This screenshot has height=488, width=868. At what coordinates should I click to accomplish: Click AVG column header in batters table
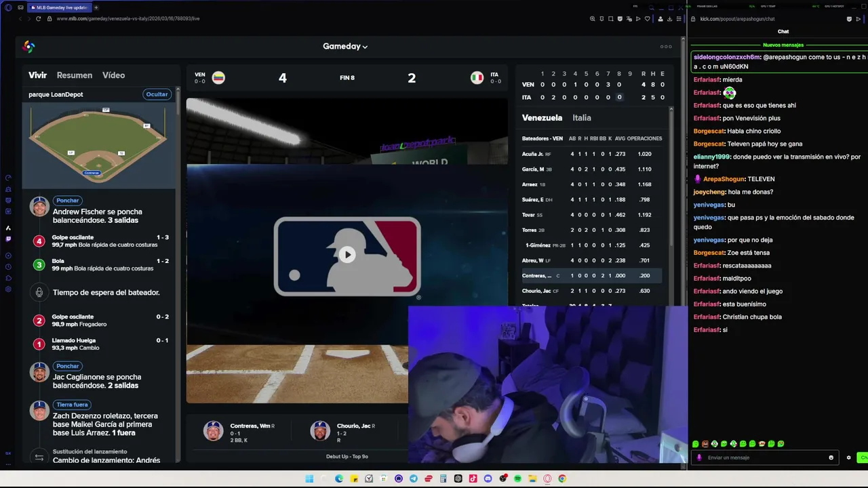pyautogui.click(x=620, y=138)
